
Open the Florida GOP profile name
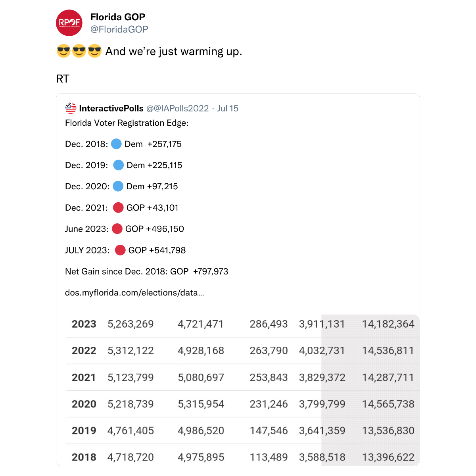[x=118, y=17]
